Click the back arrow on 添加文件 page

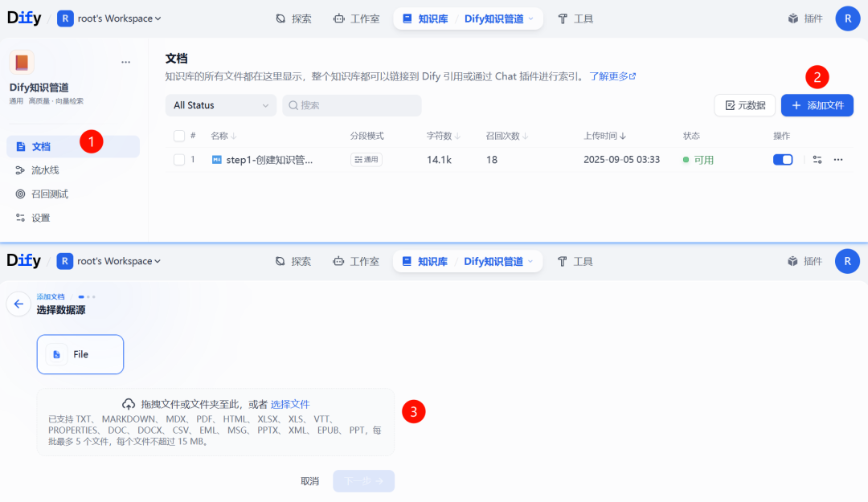[18, 303]
